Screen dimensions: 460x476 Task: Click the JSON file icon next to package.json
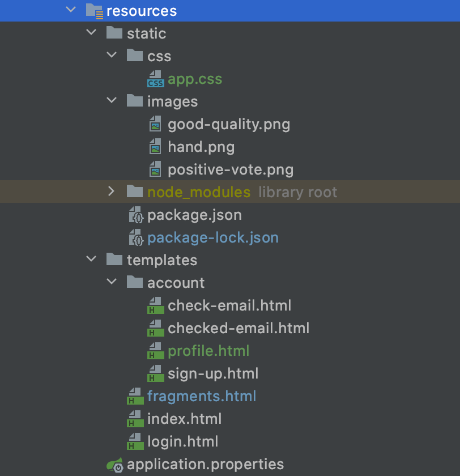135,215
